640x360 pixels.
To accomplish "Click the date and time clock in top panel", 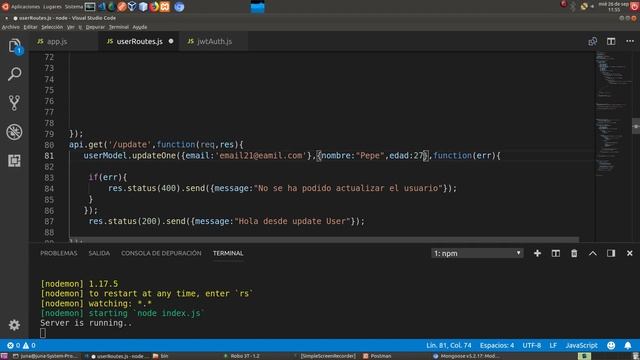I will click(x=613, y=7).
